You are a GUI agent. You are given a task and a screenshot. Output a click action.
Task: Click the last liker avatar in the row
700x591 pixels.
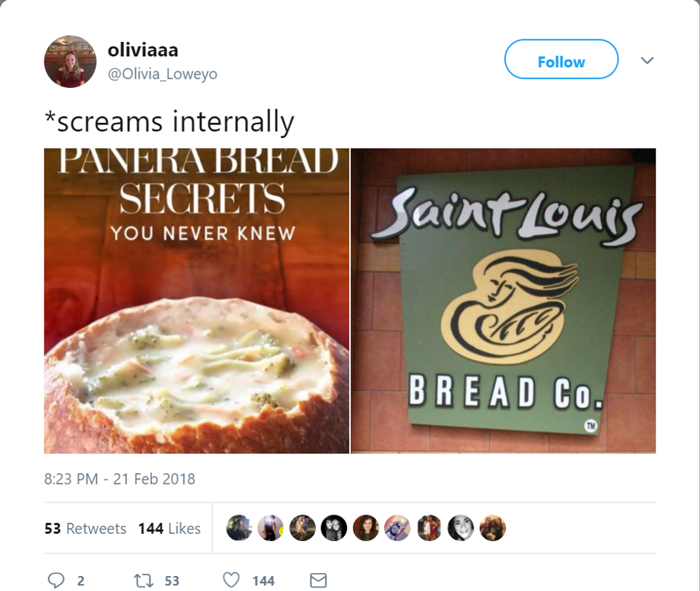[x=493, y=528]
